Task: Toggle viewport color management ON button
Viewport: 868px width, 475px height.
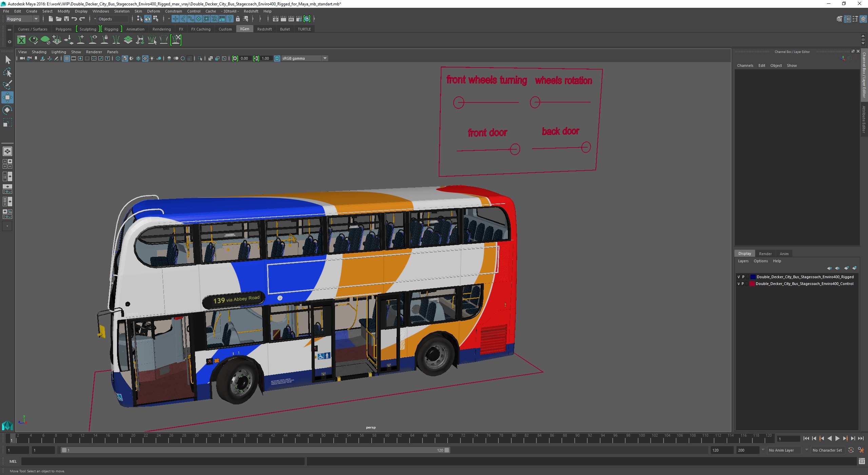Action: coord(277,58)
